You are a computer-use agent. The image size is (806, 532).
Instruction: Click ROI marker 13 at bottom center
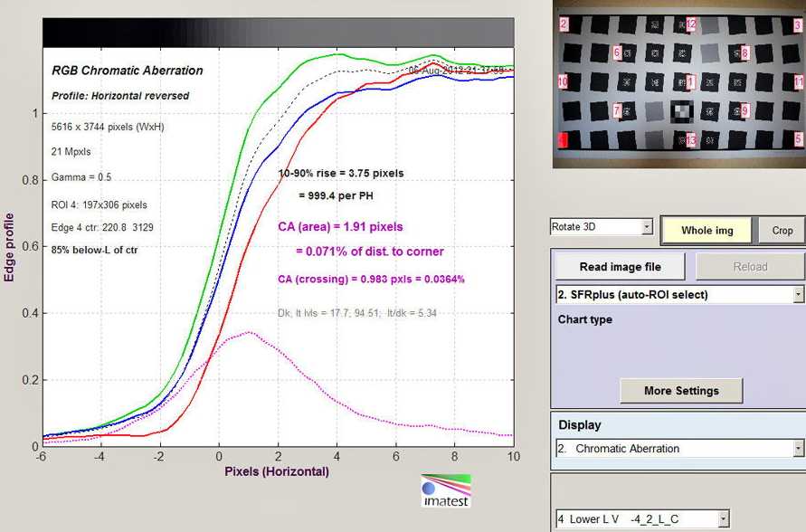point(691,140)
